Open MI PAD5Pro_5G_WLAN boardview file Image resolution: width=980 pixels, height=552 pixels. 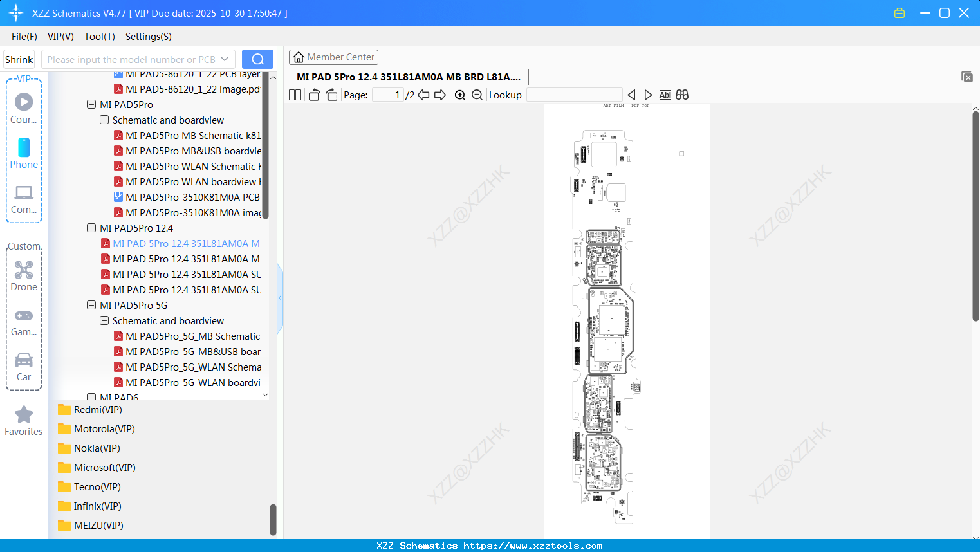[x=187, y=382]
